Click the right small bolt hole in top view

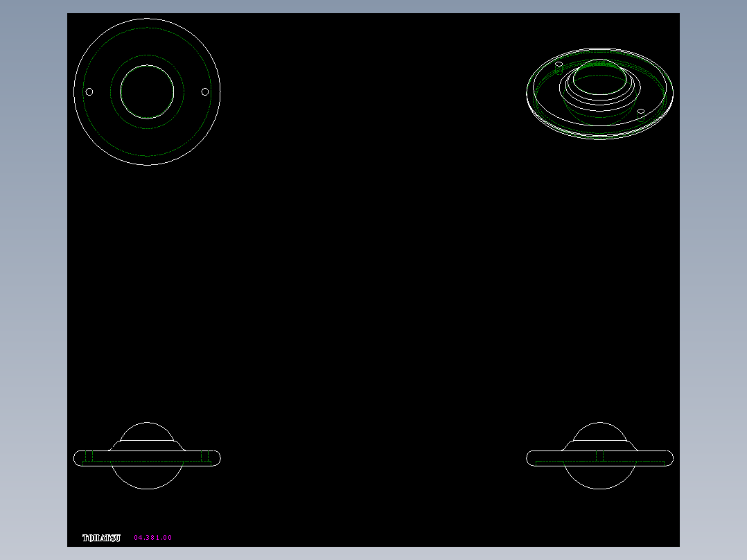pos(205,92)
